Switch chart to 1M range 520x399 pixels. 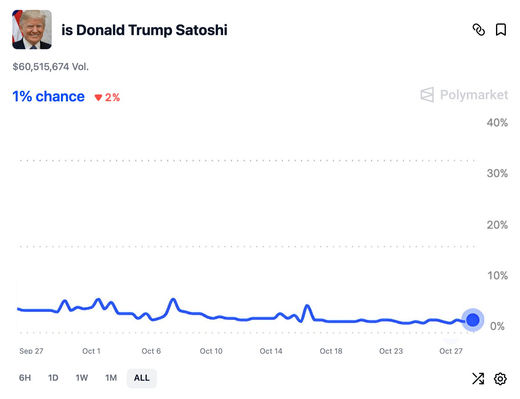(111, 378)
